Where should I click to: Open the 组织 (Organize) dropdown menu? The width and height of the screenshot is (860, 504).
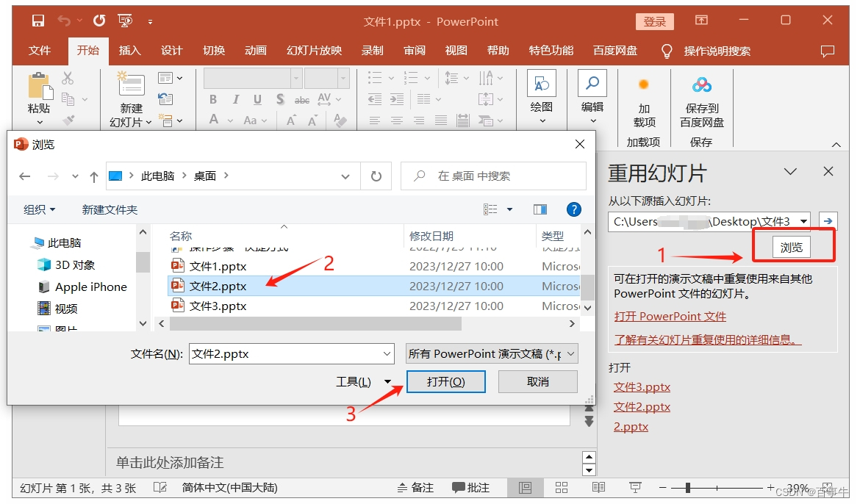click(40, 209)
